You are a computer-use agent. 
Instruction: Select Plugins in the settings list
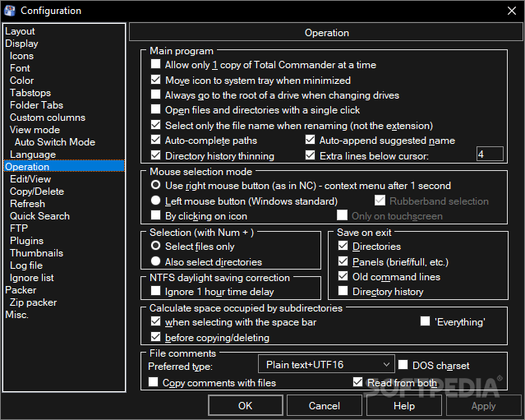pos(27,241)
